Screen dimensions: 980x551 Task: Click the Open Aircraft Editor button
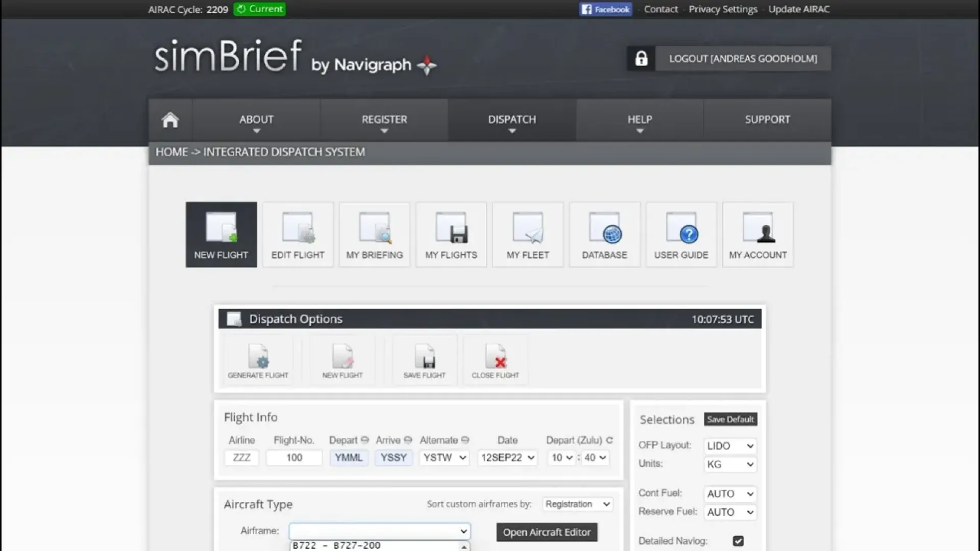coord(547,532)
